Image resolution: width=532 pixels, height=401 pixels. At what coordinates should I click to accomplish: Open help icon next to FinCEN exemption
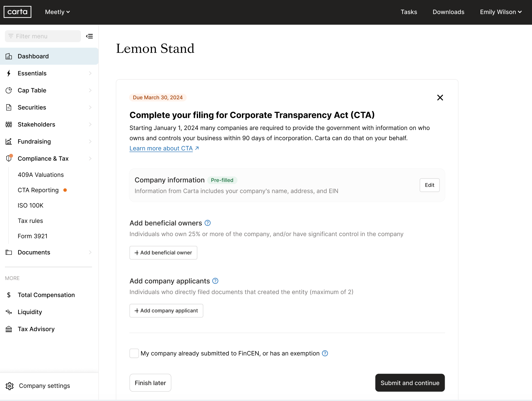(325, 353)
